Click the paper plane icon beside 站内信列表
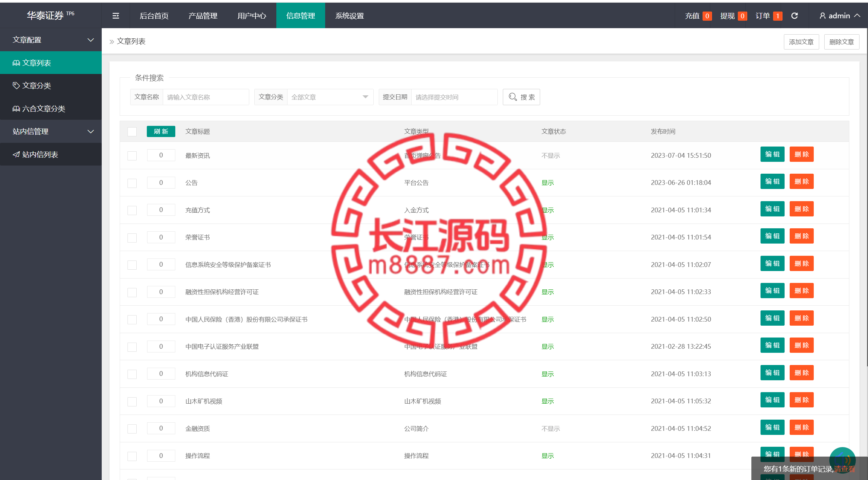Image resolution: width=868 pixels, height=480 pixels. 16,154
